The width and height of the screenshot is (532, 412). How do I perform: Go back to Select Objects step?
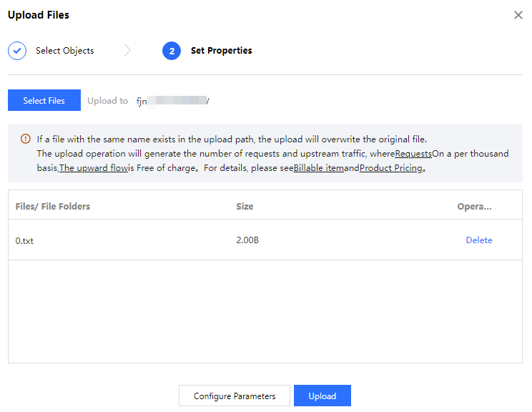[64, 51]
